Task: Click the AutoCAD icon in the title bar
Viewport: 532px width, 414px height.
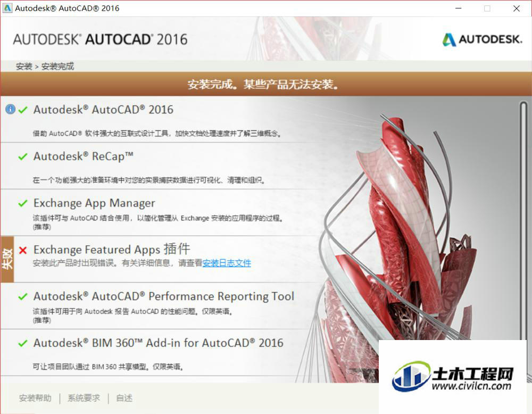Action: click(x=7, y=8)
